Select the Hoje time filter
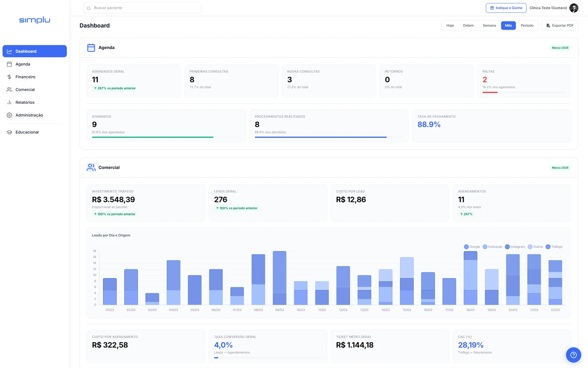Screen dimensions: 588x368 click(450, 26)
